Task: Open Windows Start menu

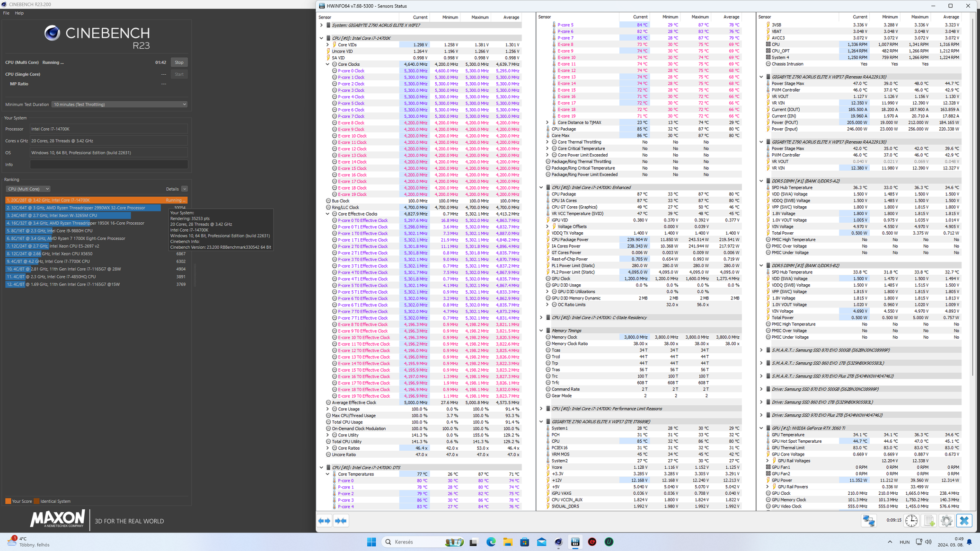Action: click(371, 542)
